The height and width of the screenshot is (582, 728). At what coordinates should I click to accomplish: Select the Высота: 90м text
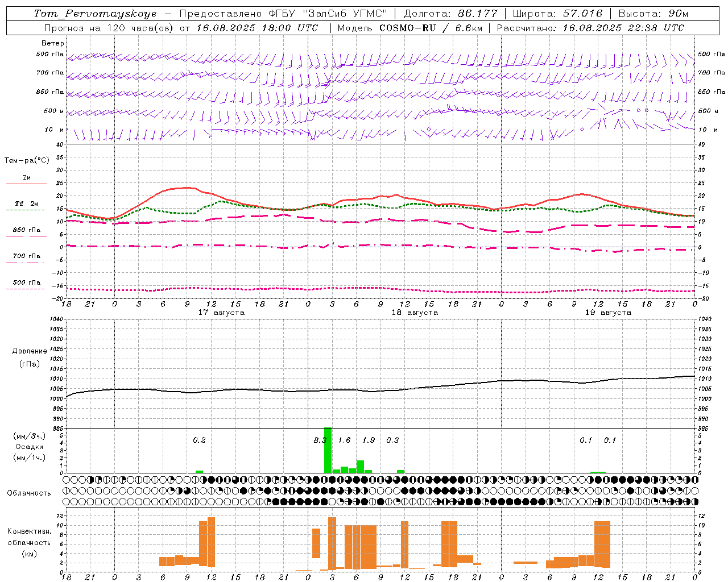click(653, 14)
